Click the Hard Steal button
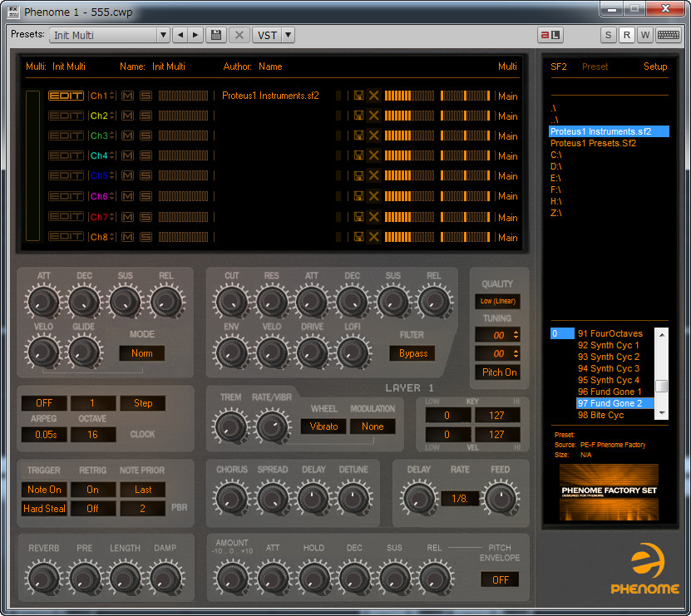 pos(44,508)
